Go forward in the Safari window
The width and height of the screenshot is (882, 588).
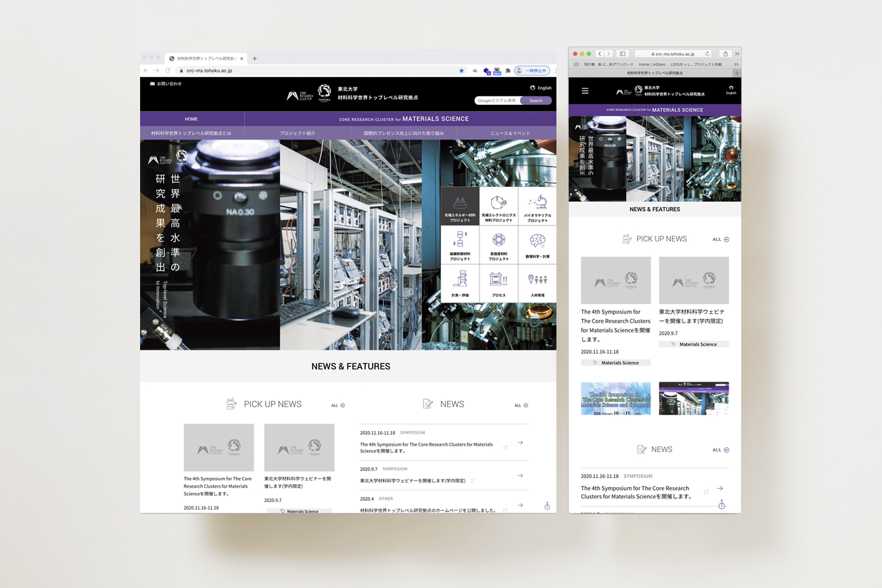click(609, 54)
